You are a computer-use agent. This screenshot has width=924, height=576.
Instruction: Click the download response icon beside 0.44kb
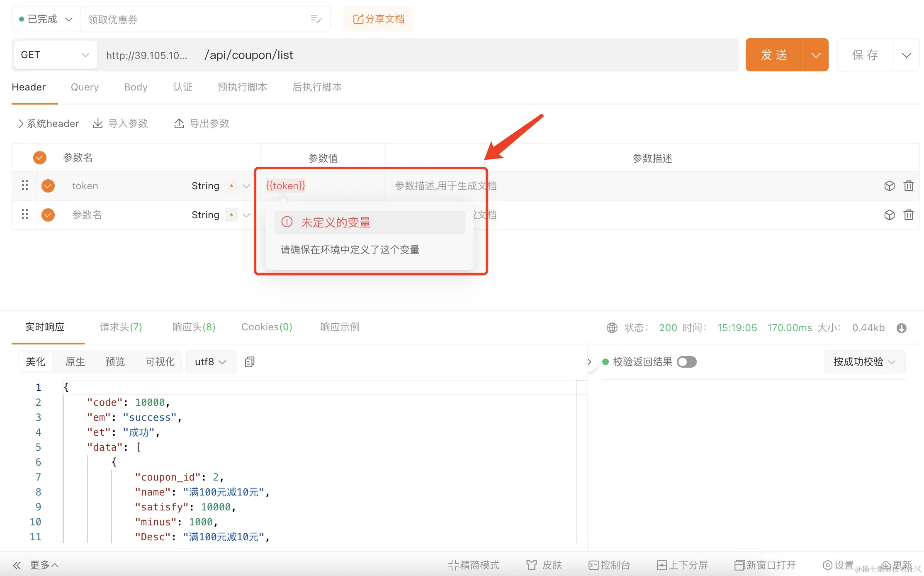click(901, 328)
